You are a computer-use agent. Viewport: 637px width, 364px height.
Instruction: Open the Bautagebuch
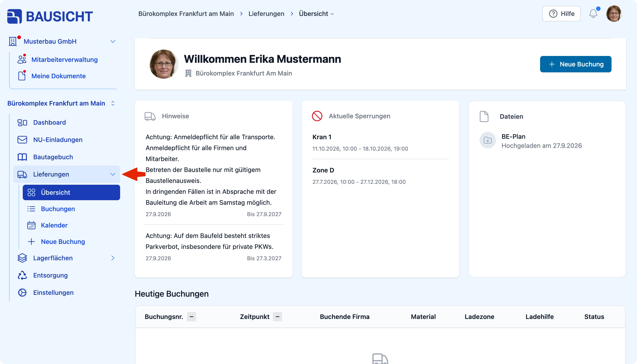[53, 157]
